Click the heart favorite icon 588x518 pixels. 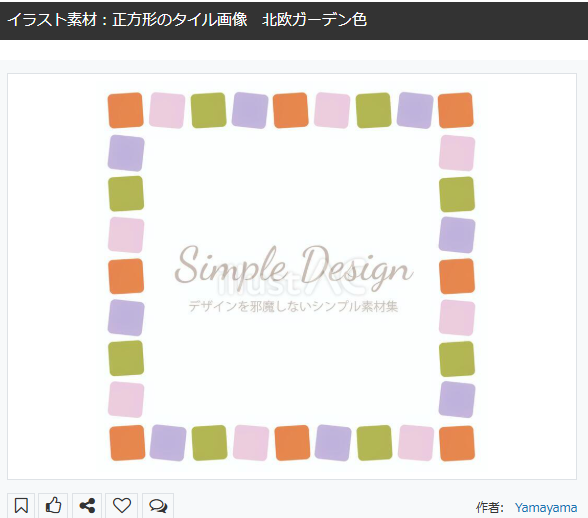122,505
